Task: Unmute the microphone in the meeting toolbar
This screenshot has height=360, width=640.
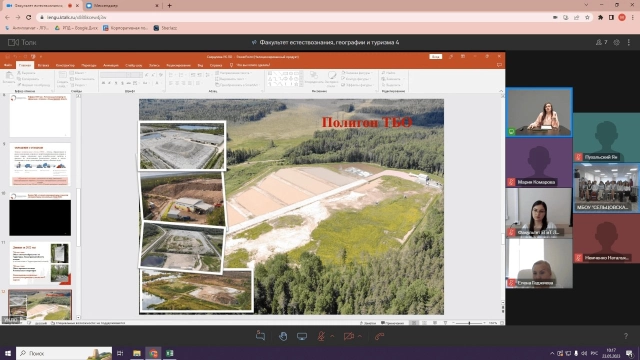Action: click(321, 336)
